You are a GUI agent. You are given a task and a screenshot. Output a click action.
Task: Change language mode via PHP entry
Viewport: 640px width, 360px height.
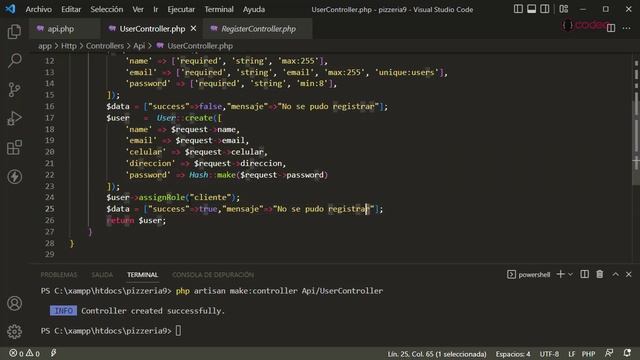coord(588,354)
